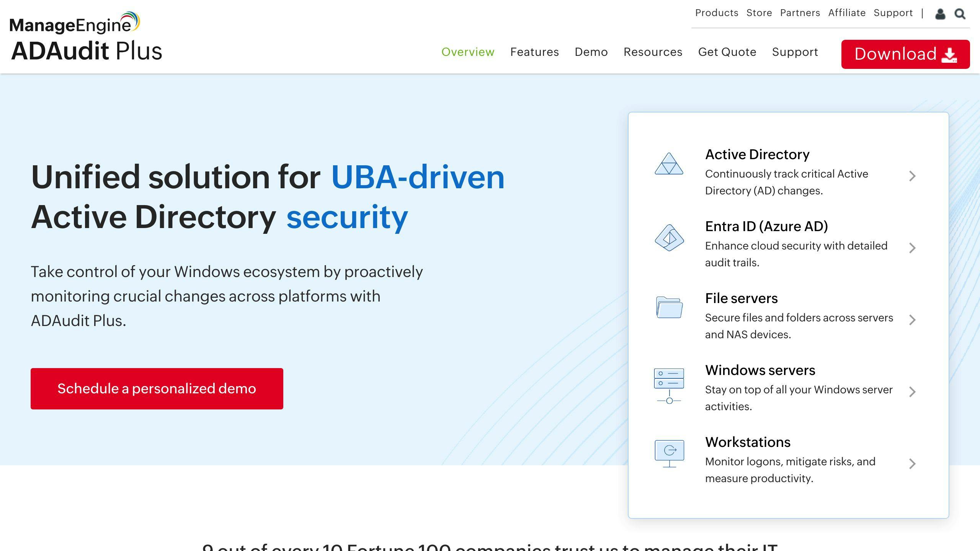This screenshot has width=980, height=551.
Task: Click the File servers folder icon
Action: pyautogui.click(x=669, y=307)
